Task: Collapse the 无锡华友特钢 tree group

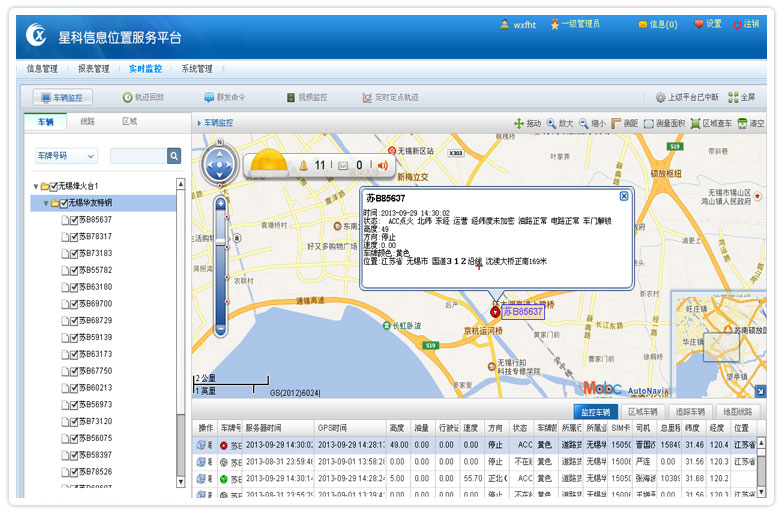Action: tap(46, 203)
